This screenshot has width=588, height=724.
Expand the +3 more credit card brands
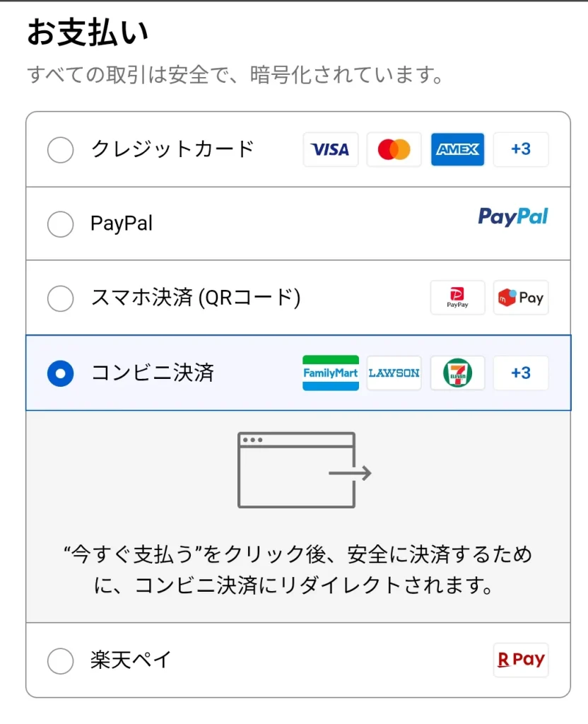(x=521, y=149)
